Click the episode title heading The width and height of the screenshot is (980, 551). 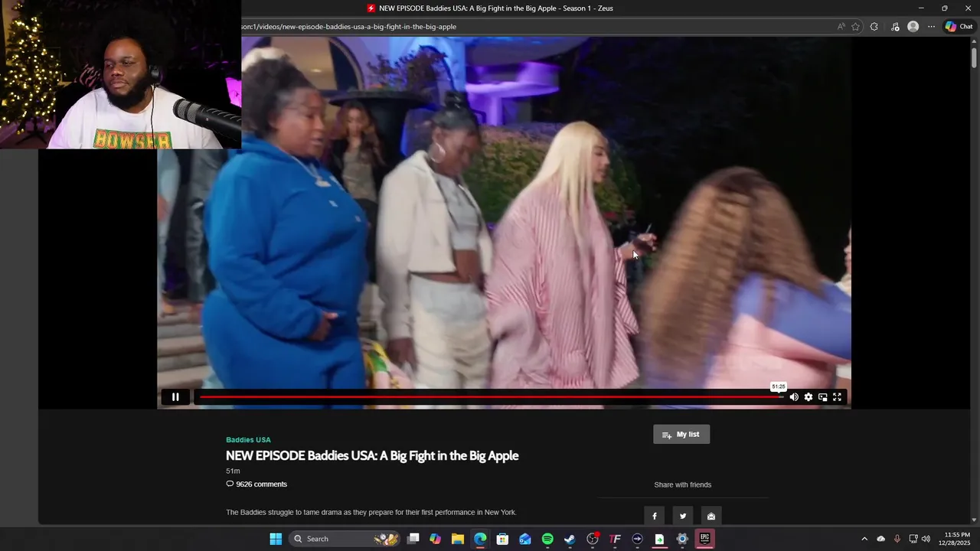372,455
